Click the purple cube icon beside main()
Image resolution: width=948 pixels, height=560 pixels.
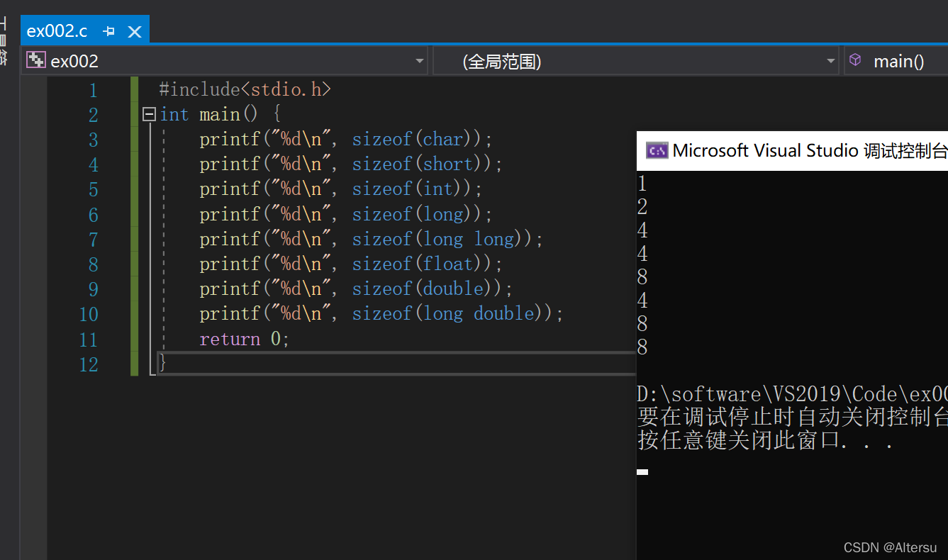pyautogui.click(x=856, y=60)
